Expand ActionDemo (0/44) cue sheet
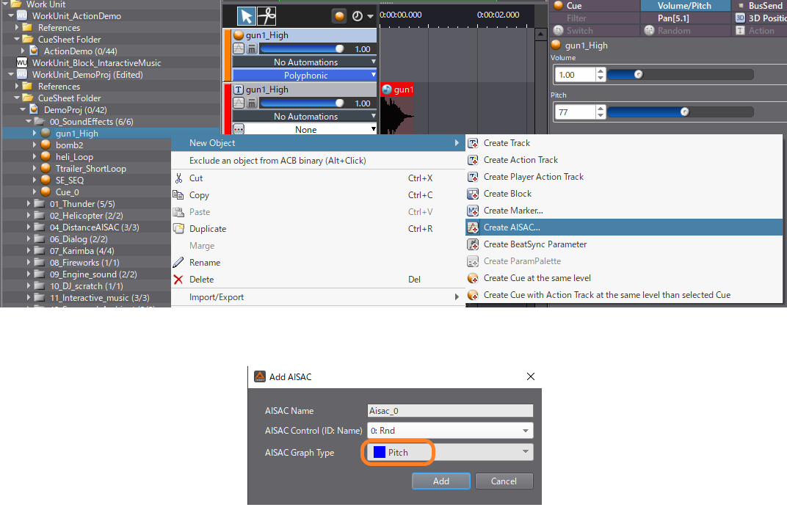787x532 pixels. click(23, 51)
